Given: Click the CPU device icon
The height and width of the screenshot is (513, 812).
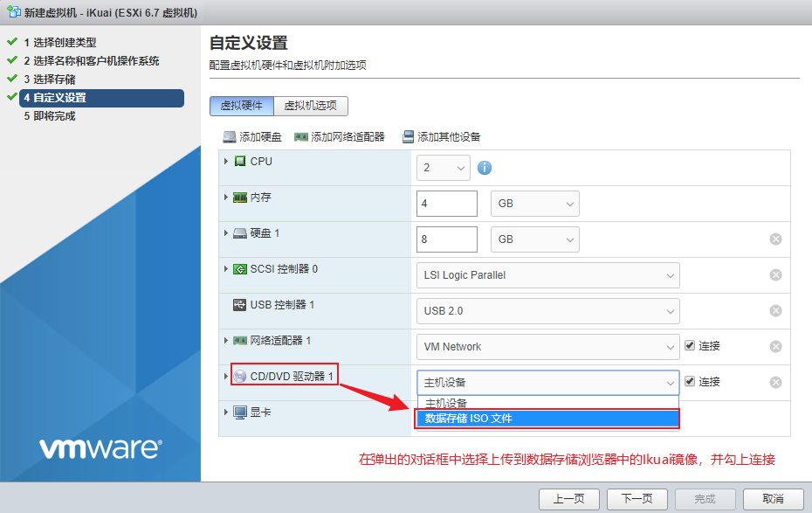Looking at the screenshot, I should click(238, 161).
